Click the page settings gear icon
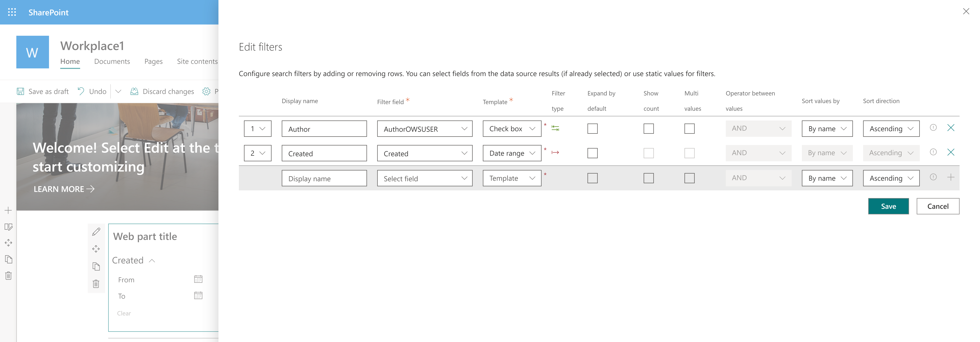The width and height of the screenshot is (980, 342). pyautogui.click(x=206, y=91)
